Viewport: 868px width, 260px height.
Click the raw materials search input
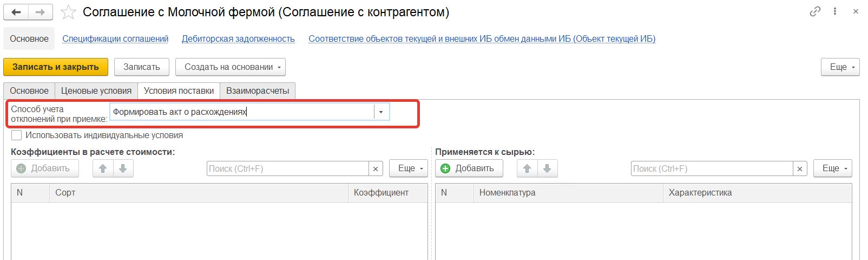coord(711,169)
